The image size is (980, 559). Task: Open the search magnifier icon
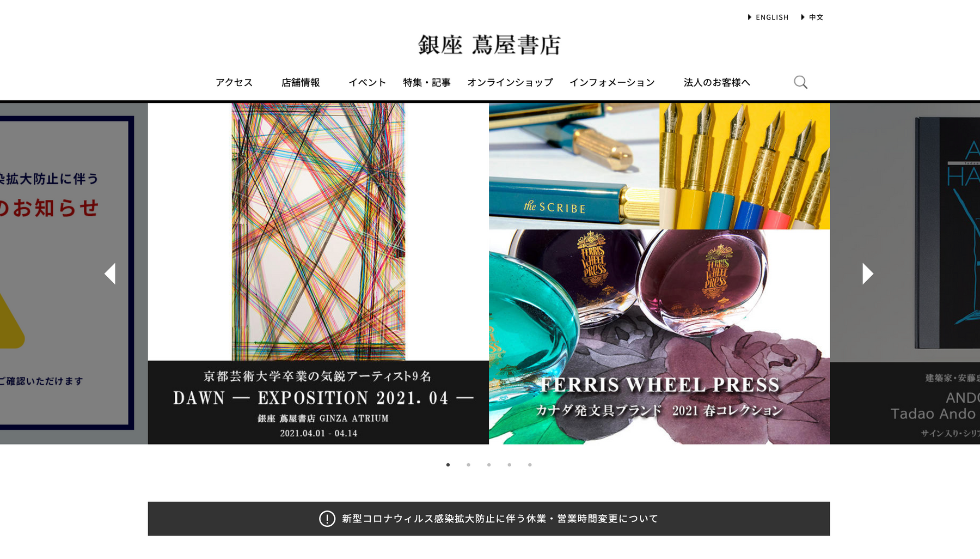(800, 82)
